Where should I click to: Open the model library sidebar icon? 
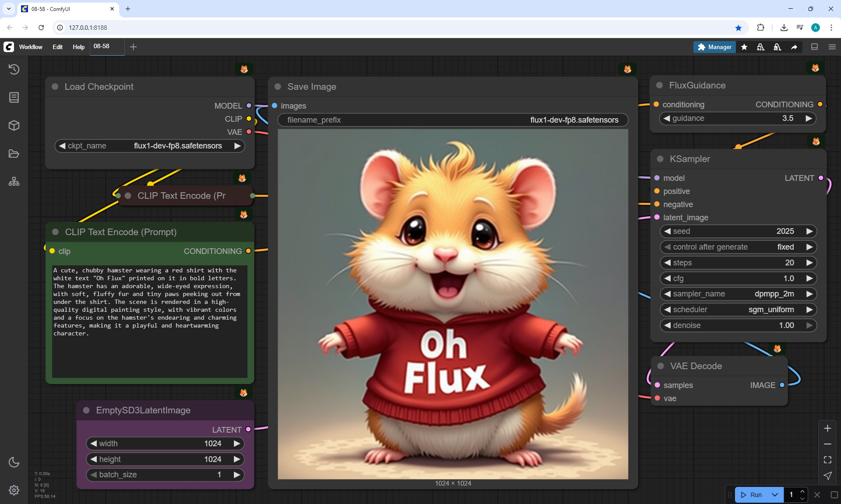(14, 182)
